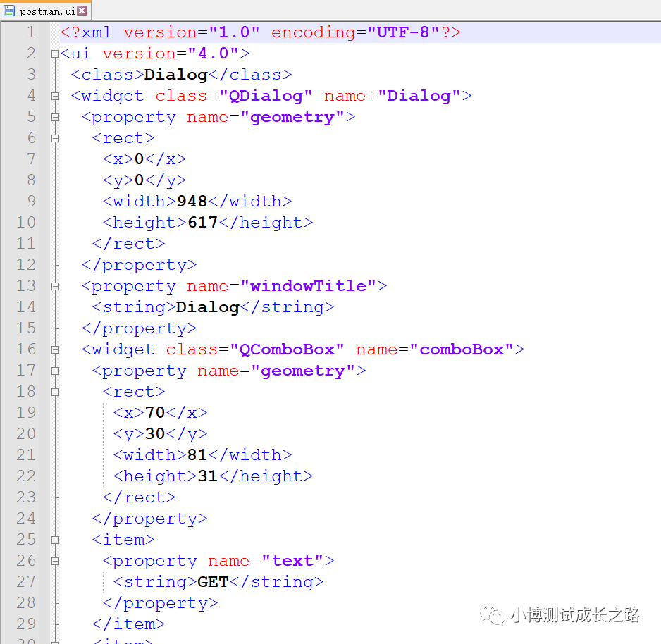Viewport: 661px width, 644px height.
Task: Collapse the rect fold on line 18
Action: pyautogui.click(x=55, y=392)
